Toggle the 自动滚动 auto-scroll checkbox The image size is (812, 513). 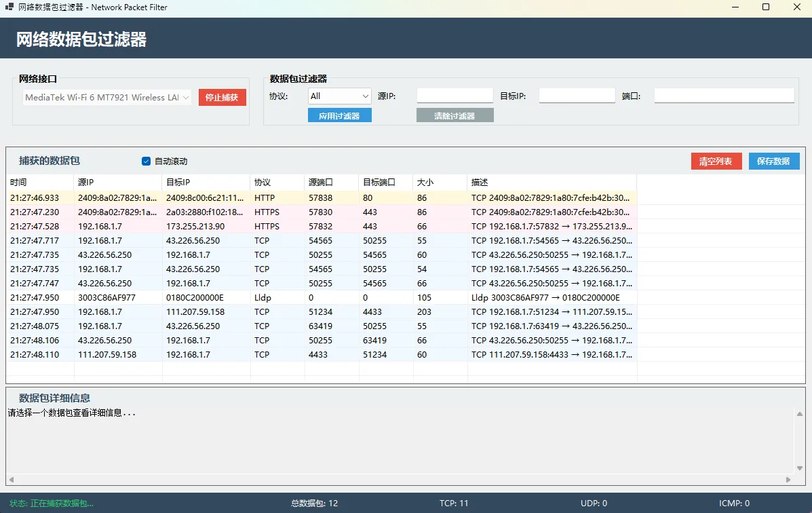pos(146,161)
